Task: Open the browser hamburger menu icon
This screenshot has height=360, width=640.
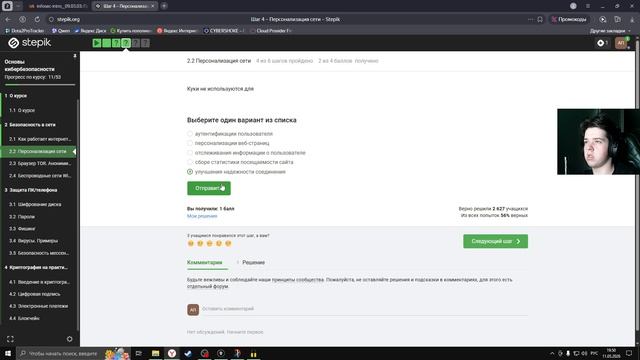Action: point(588,6)
